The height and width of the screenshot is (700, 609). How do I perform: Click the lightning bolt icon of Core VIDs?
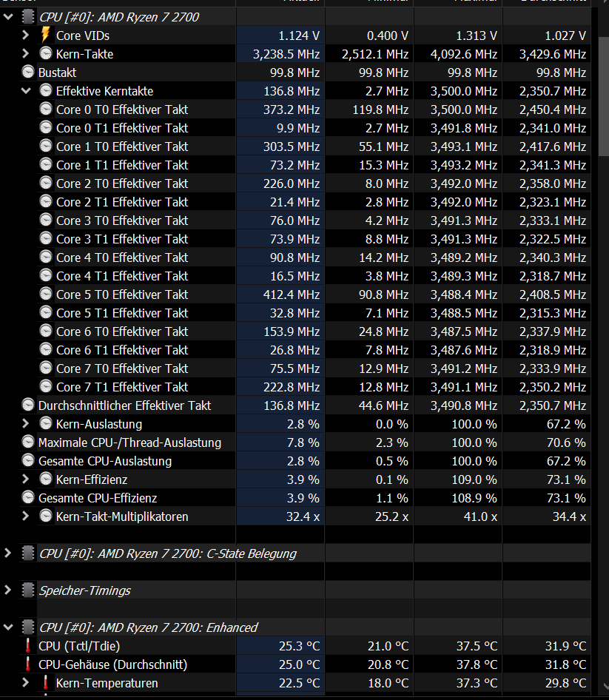click(46, 35)
